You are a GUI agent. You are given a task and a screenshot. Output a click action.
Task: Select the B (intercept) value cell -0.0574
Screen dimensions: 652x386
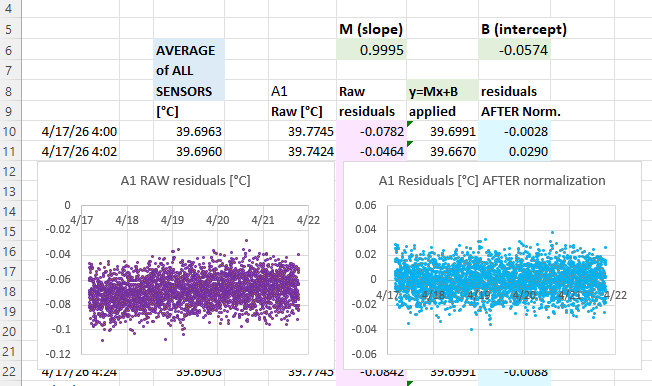(x=514, y=50)
